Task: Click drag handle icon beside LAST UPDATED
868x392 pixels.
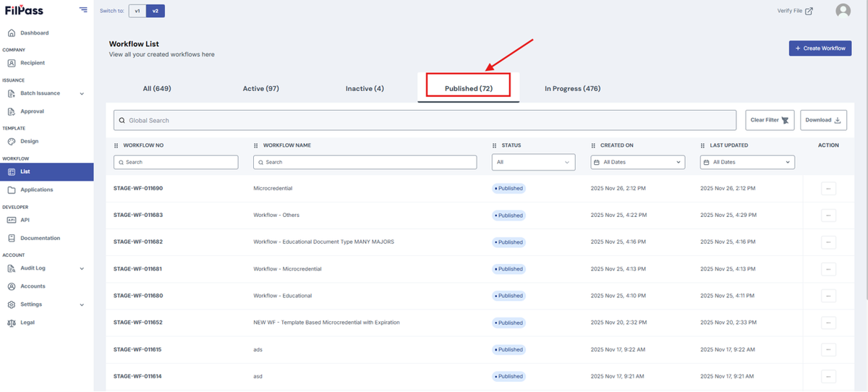Action: (703, 145)
